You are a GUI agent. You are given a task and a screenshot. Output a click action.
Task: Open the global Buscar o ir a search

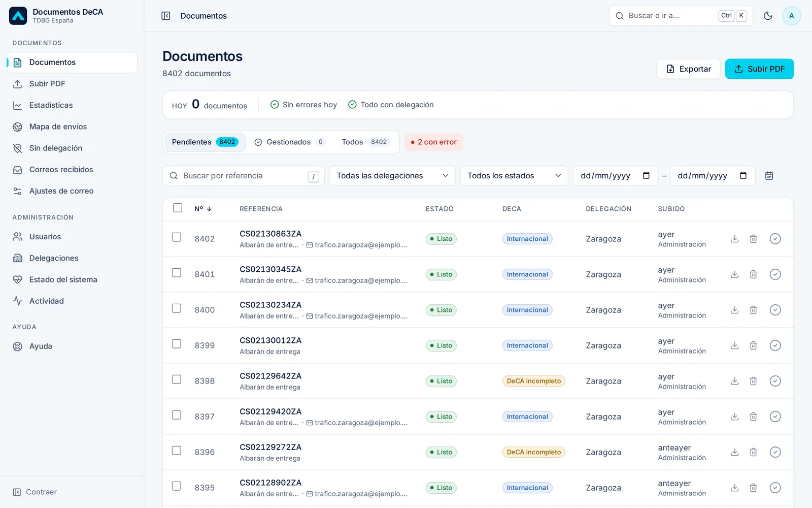click(681, 16)
